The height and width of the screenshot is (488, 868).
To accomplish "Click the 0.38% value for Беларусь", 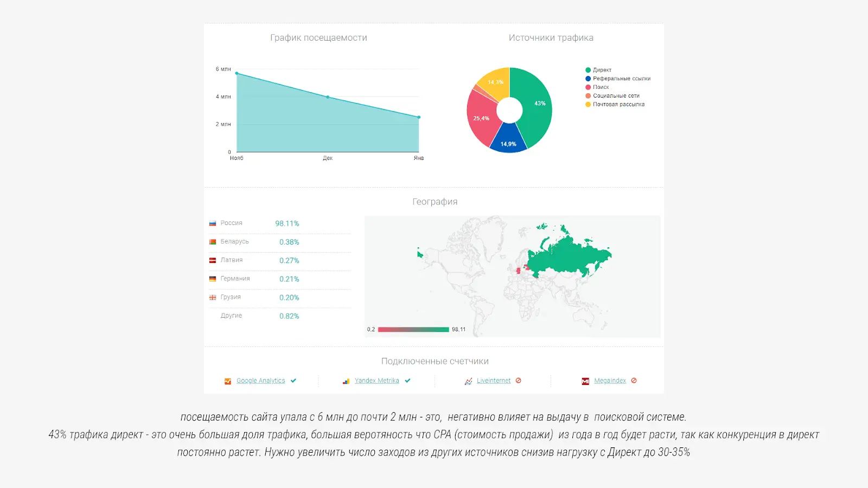I will pyautogui.click(x=289, y=242).
